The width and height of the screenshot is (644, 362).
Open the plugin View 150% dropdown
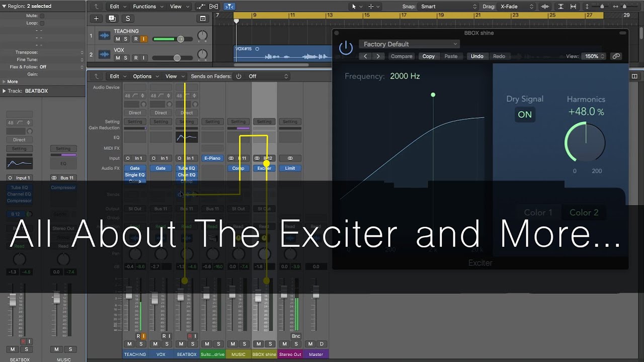click(594, 56)
